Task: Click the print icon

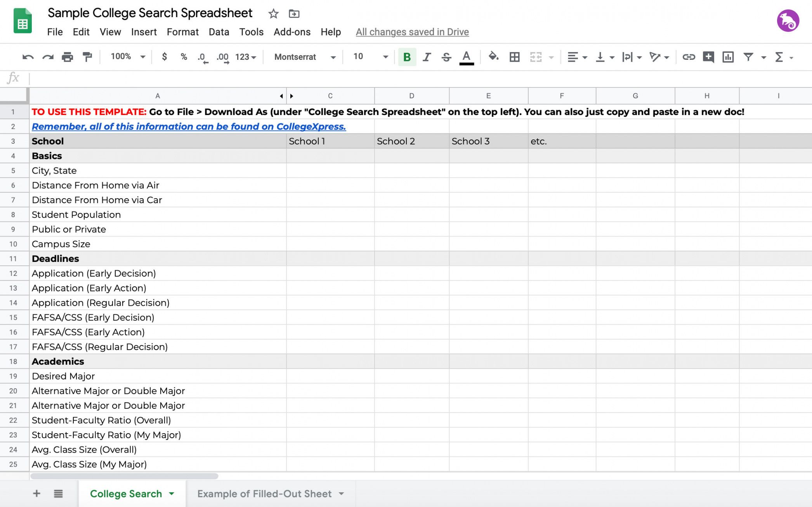Action: tap(67, 57)
